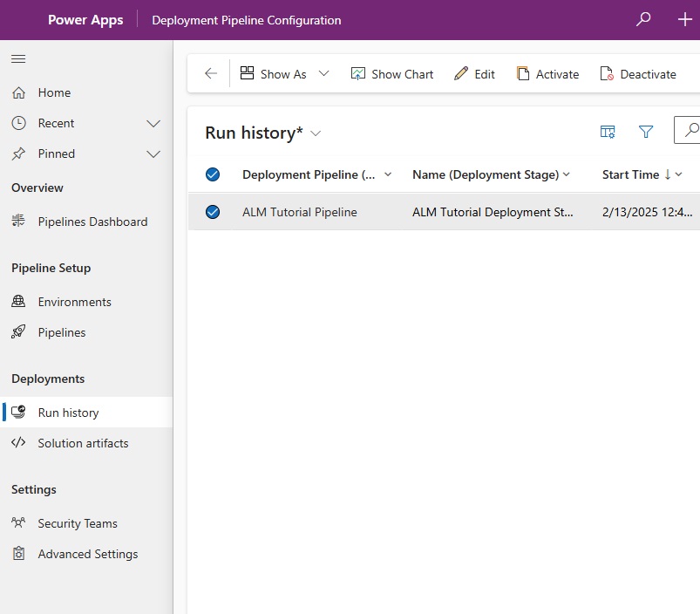Click the Start Time sort arrow
This screenshot has width=700, height=614.
coord(668,174)
